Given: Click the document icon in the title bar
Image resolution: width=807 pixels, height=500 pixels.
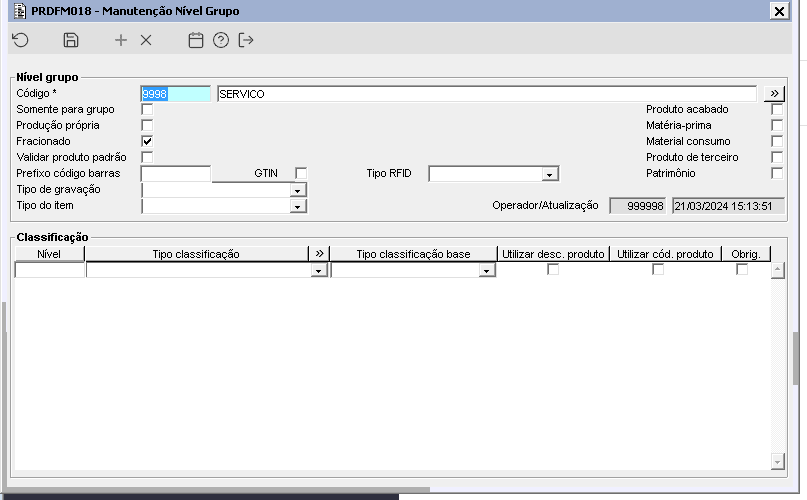Looking at the screenshot, I should (20, 11).
